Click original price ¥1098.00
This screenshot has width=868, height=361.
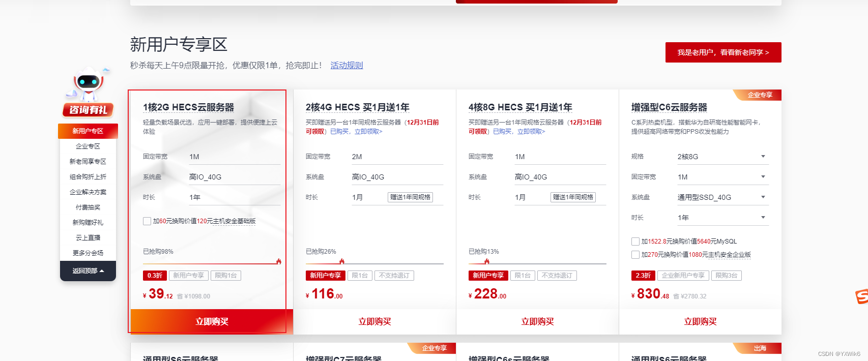click(193, 296)
